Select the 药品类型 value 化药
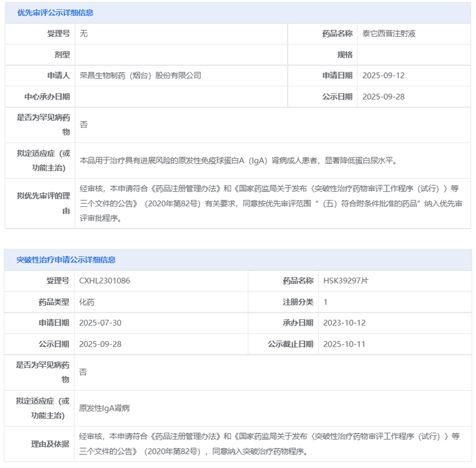 86,302
